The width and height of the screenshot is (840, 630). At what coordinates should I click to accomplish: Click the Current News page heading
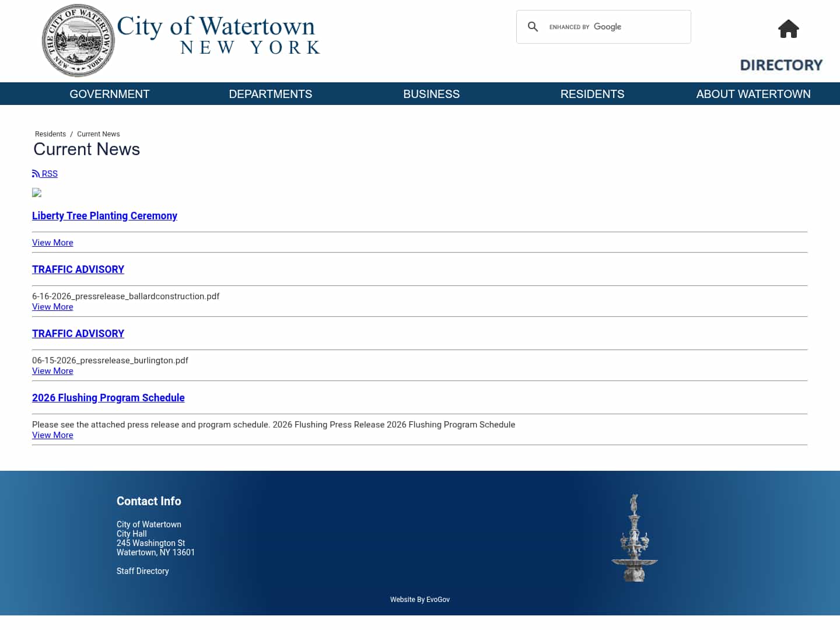[x=87, y=149]
